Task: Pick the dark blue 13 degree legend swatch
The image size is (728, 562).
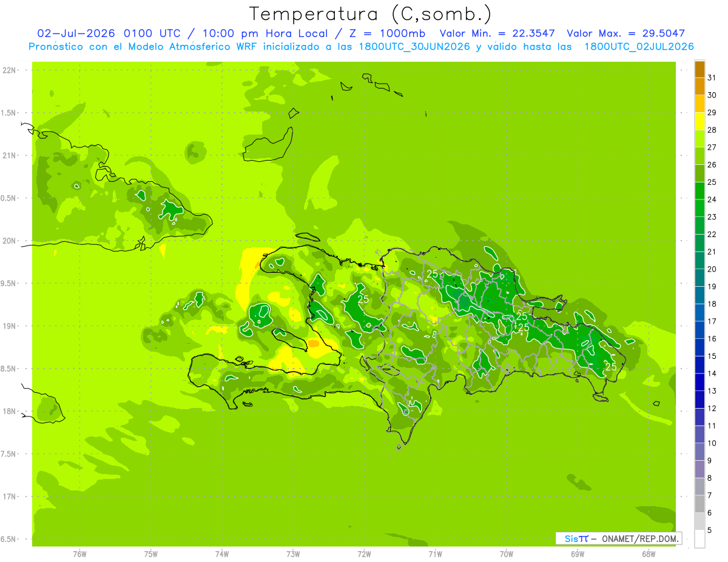Action: (699, 383)
